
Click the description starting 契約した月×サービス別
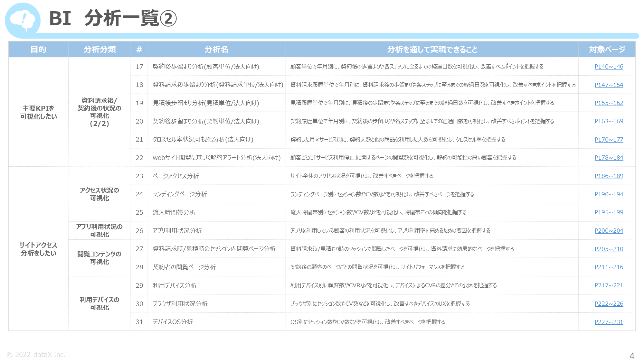coord(398,140)
